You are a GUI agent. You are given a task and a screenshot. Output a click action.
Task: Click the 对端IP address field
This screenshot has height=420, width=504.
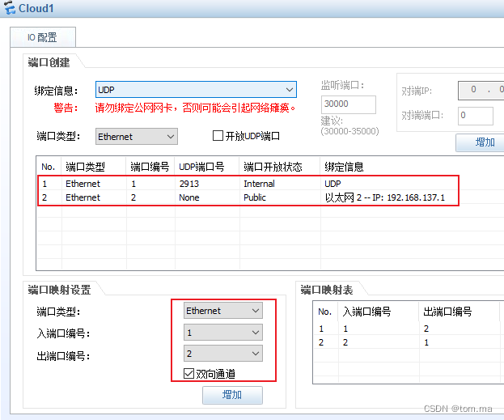point(481,90)
